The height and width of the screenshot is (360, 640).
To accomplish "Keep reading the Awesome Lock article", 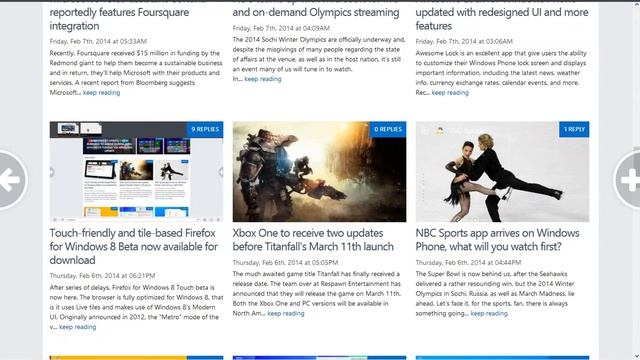I will tap(450, 93).
